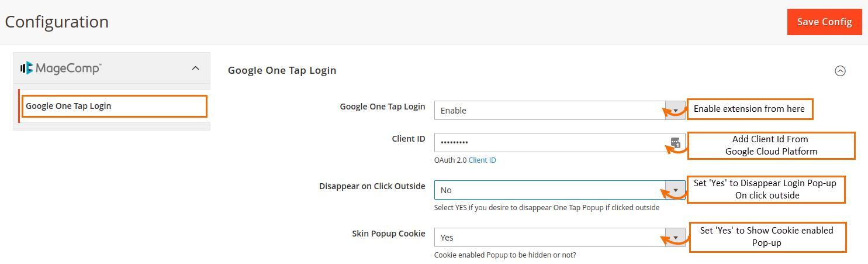Click the MageComp logo
The width and height of the screenshot is (868, 264).
(x=61, y=68)
